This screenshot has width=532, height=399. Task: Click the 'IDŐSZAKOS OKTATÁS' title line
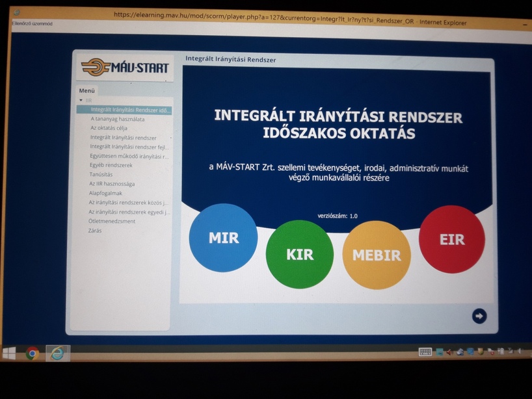pyautogui.click(x=339, y=133)
